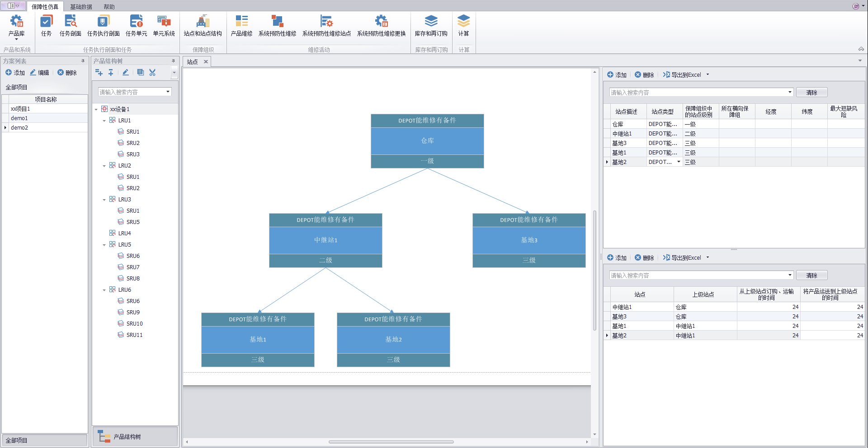
Task: Open the 产品库 ribbon button
Action: [17, 26]
